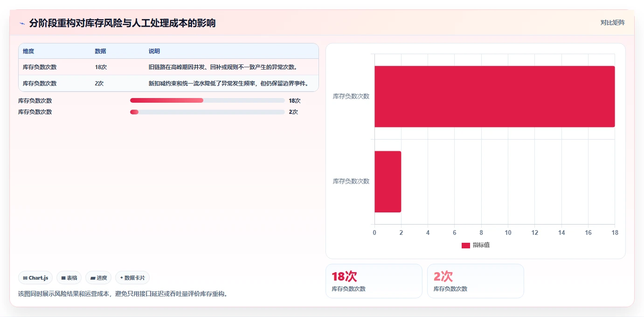
Task: Click the 18次 cell in the table
Action: coord(101,67)
